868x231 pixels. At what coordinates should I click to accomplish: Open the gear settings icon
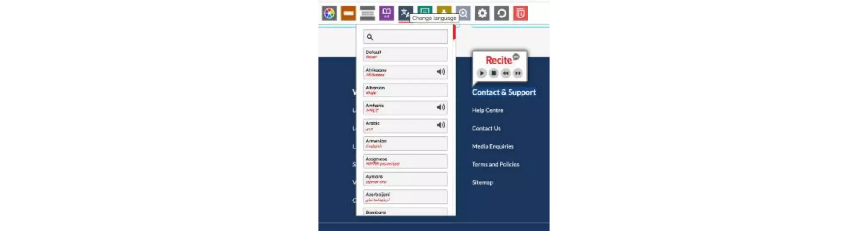(x=482, y=14)
